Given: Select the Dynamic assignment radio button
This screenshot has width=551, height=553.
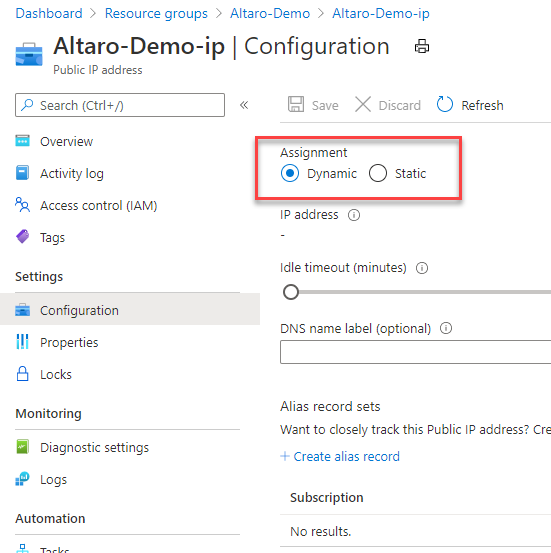Looking at the screenshot, I should coord(290,173).
